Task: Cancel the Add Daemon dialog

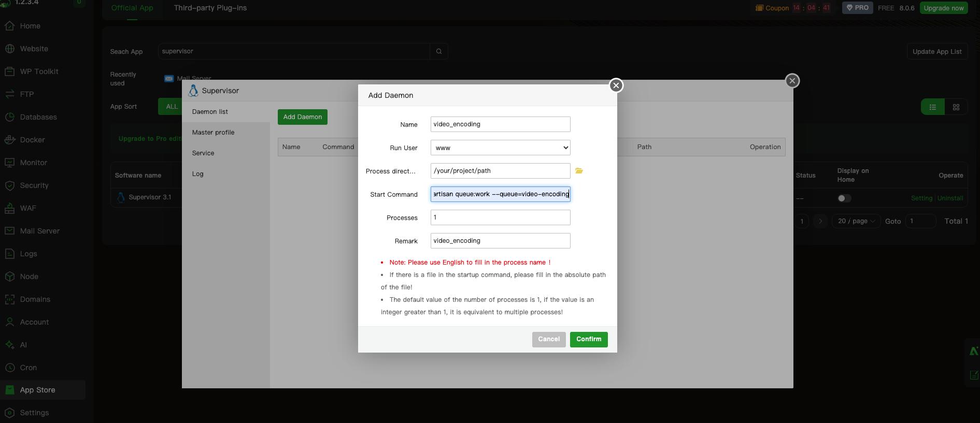Action: pyautogui.click(x=549, y=339)
